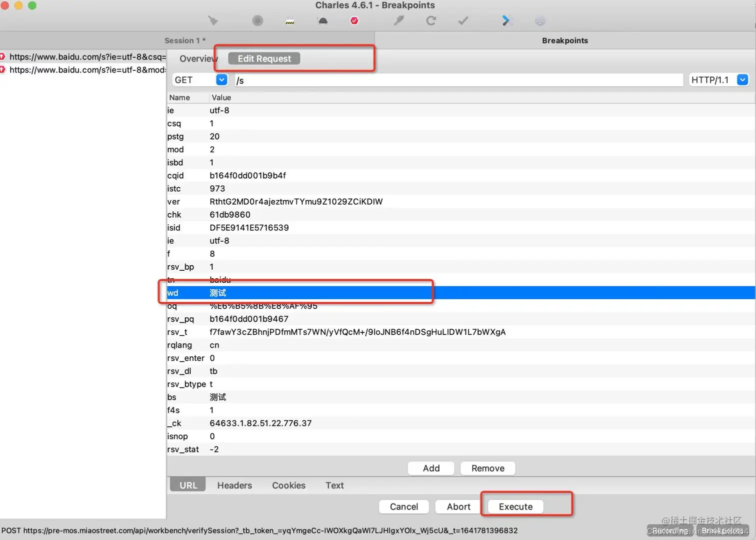The image size is (756, 540).
Task: Select the rqlang row with cn
Action: click(461, 345)
